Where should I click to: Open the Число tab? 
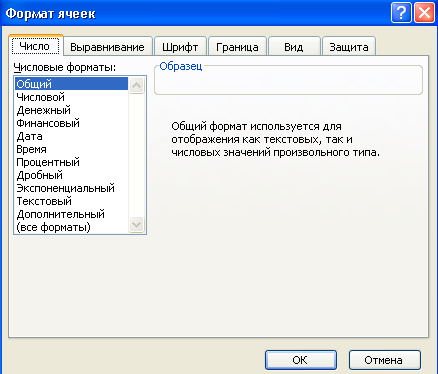(36, 45)
